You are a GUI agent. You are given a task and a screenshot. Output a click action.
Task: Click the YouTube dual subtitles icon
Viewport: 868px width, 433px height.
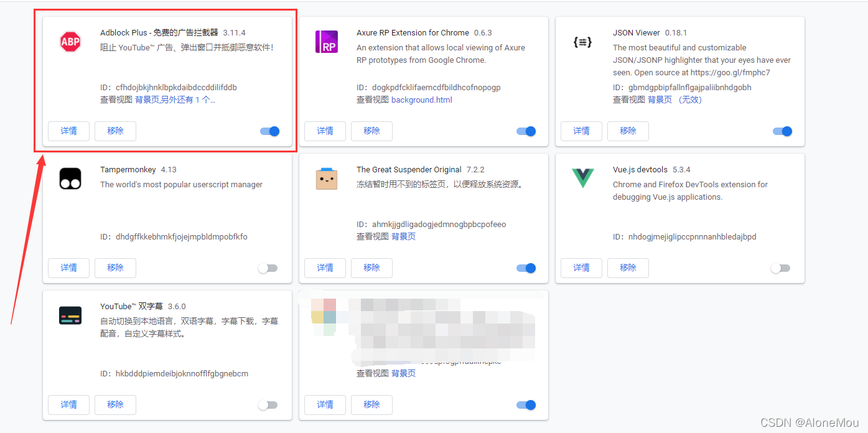point(70,316)
